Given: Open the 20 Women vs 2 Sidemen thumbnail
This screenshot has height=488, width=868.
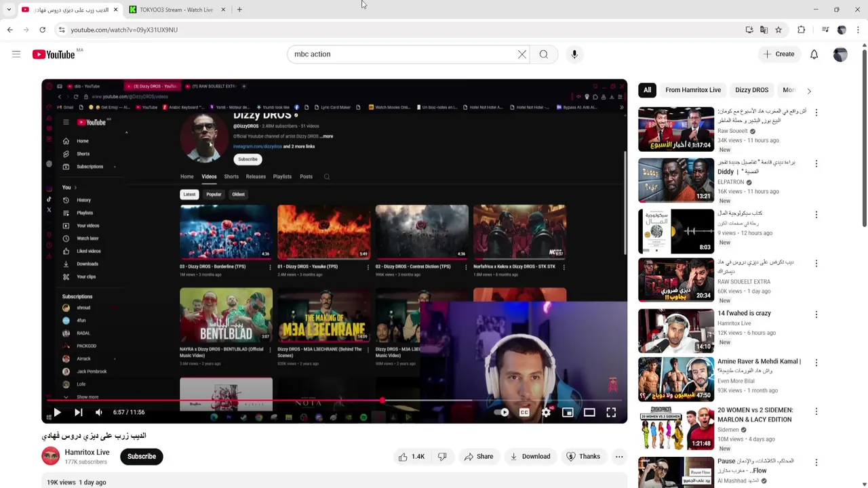Looking at the screenshot, I should coord(676,428).
